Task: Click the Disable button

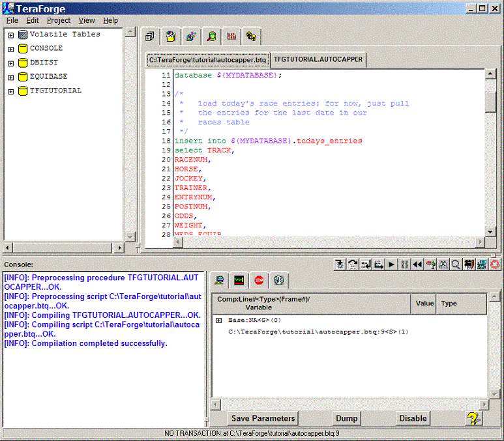Action: (413, 418)
